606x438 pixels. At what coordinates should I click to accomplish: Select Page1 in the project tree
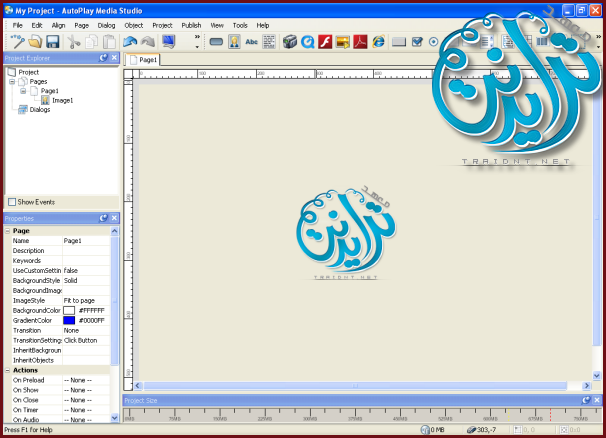point(49,91)
